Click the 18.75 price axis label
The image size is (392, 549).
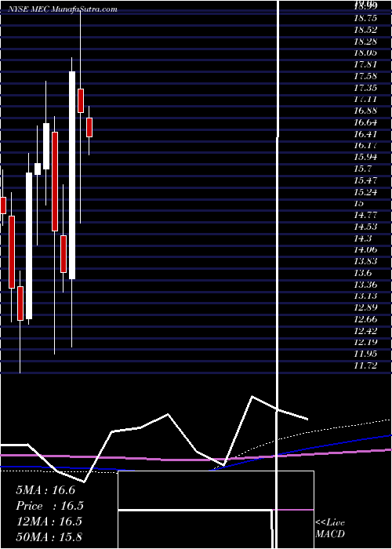pyautogui.click(x=365, y=19)
